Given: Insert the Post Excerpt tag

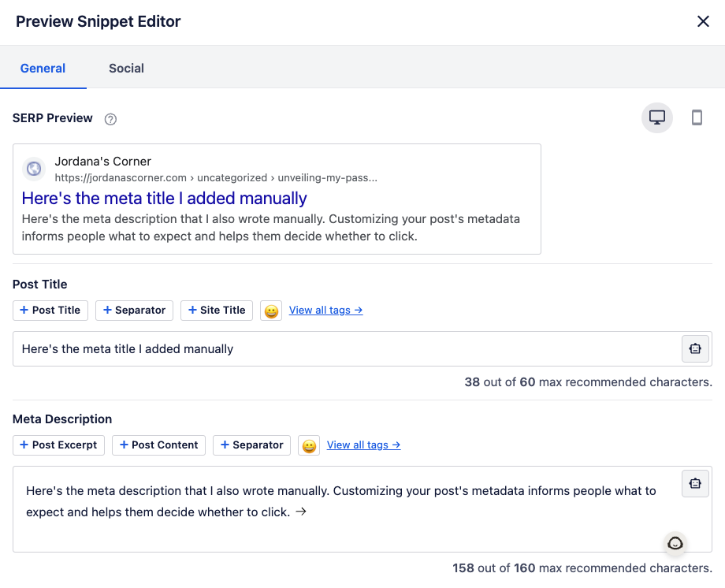Looking at the screenshot, I should click(x=58, y=445).
